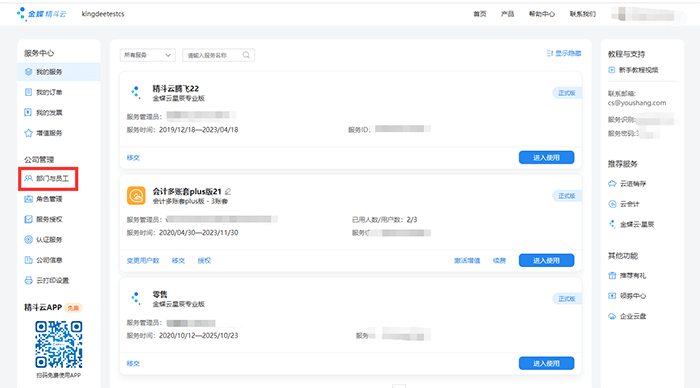Screen dimensions: 700x388
Task: Click the 正式版 badge on 零售
Action: 567,299
